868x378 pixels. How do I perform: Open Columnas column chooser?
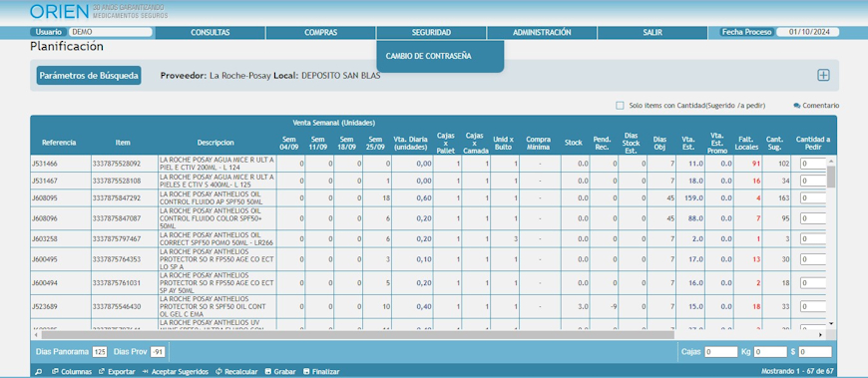click(x=72, y=372)
